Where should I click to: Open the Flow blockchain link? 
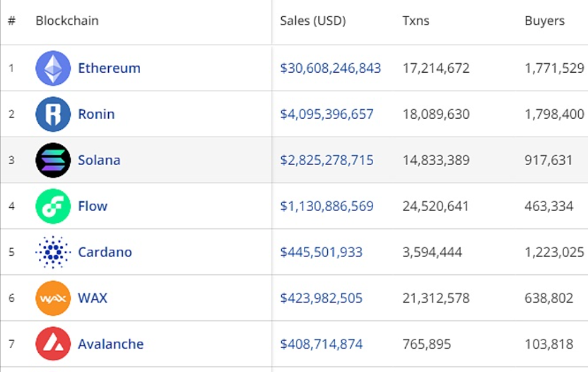click(93, 207)
